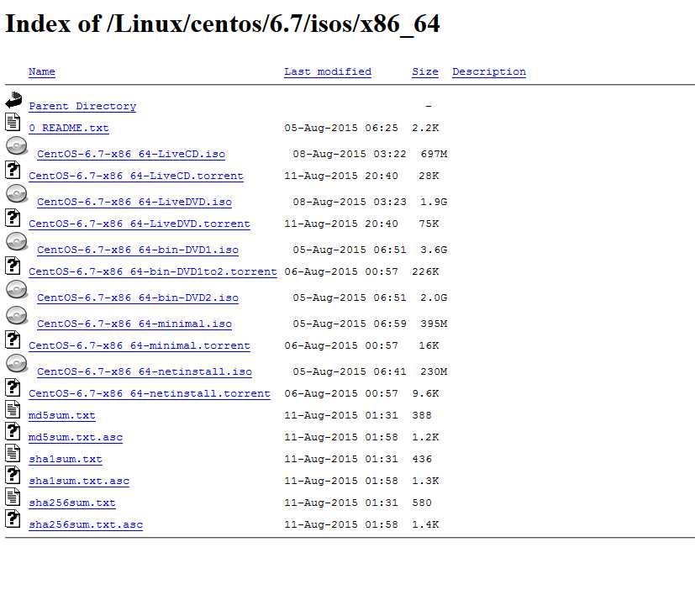695x616 pixels.
Task: Click the '05-Aug-2015 06:25' date of 0_README.txt
Action: coord(341,128)
